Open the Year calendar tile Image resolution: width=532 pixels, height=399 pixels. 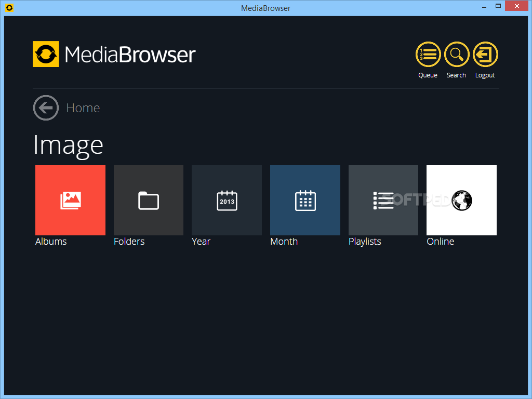pyautogui.click(x=227, y=200)
